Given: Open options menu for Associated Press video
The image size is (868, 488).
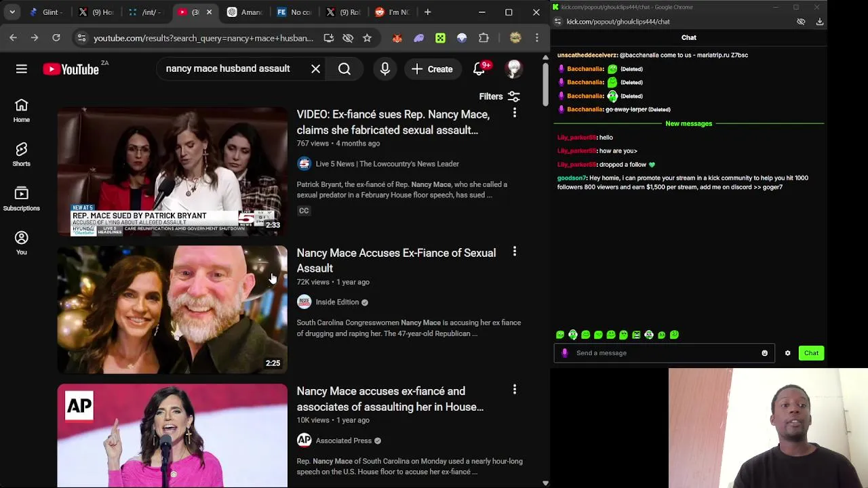Looking at the screenshot, I should [515, 390].
